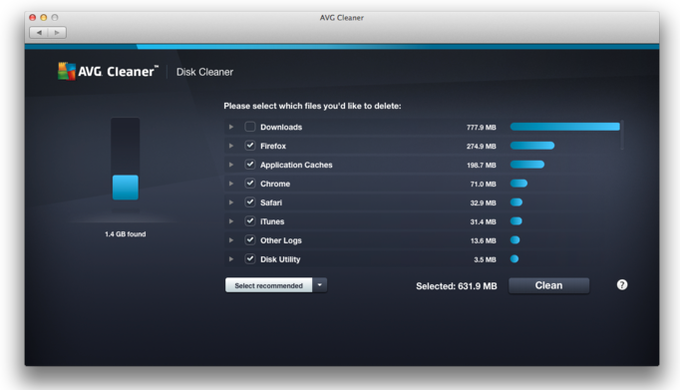Viewport: 680px width, 390px height.
Task: Click the Disk Utility size dot
Action: [x=514, y=259]
